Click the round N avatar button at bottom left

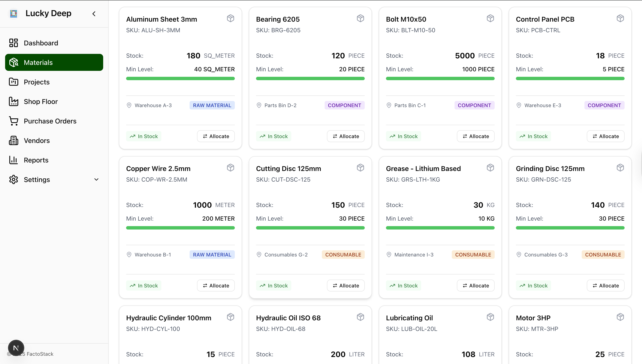coord(16,348)
